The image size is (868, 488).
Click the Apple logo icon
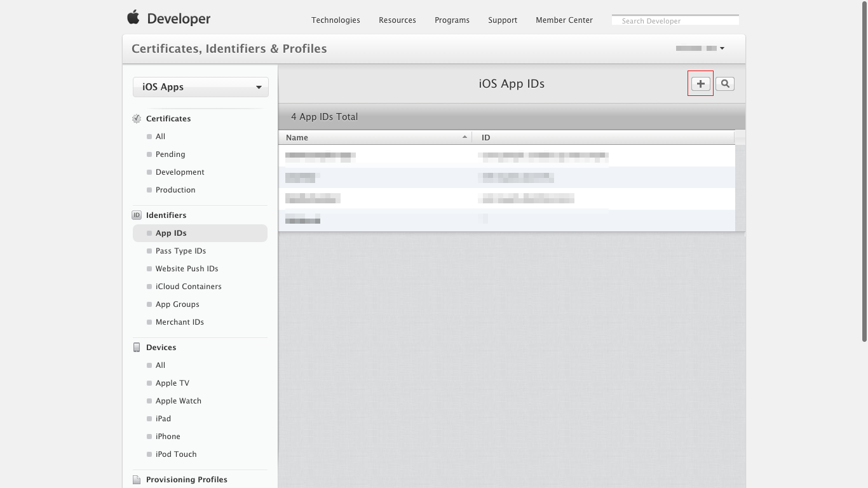[133, 17]
